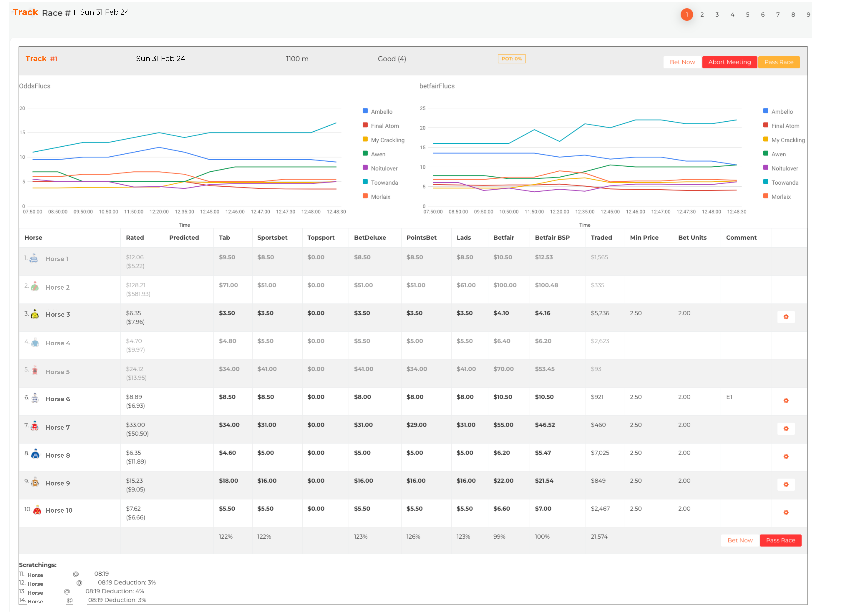The height and width of the screenshot is (614, 868).
Task: Open the settings gear for Horse 9
Action: 786,485
